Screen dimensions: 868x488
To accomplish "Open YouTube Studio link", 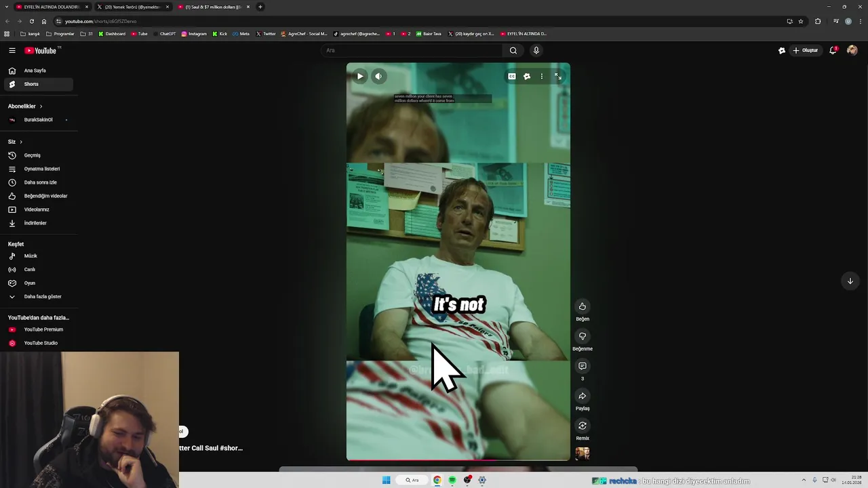I will tap(39, 343).
